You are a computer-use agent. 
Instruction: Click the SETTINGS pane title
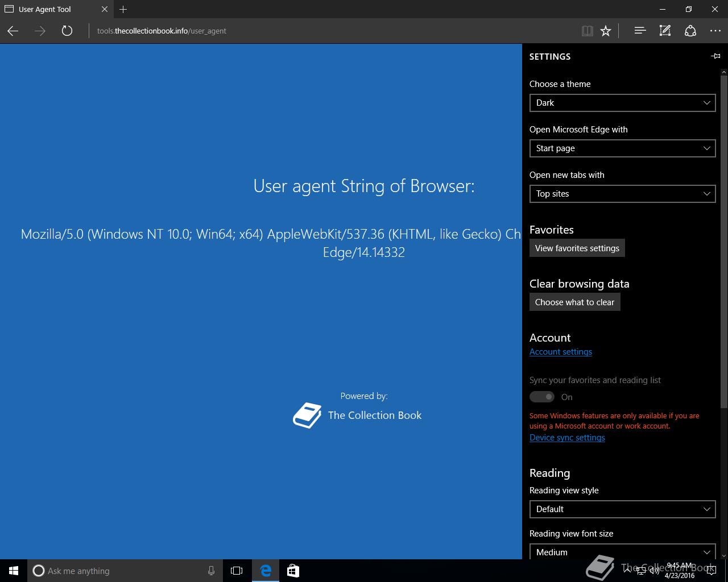click(550, 56)
